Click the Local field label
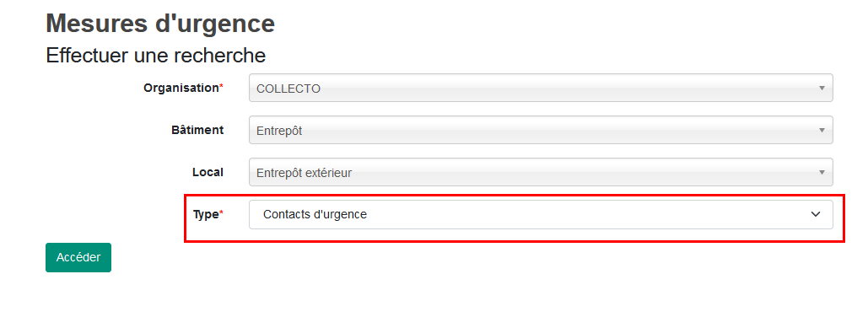The height and width of the screenshot is (317, 868). coord(208,172)
